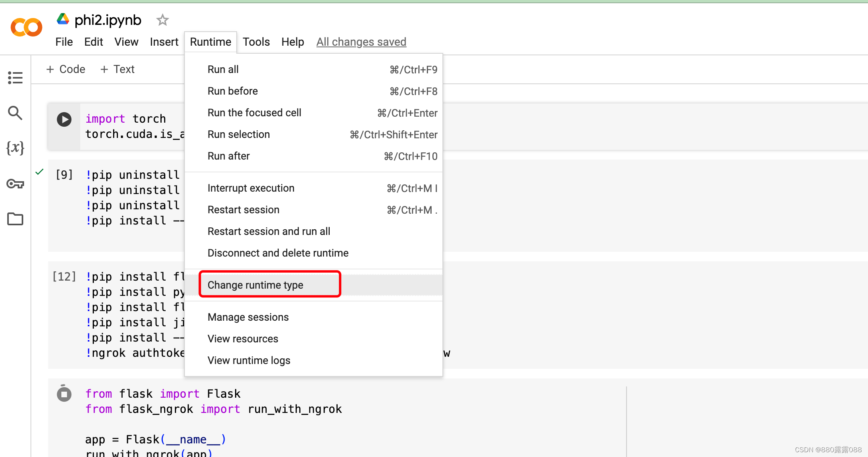868x457 pixels.
Task: Choose Run all from Runtime menu
Action: pyautogui.click(x=223, y=69)
